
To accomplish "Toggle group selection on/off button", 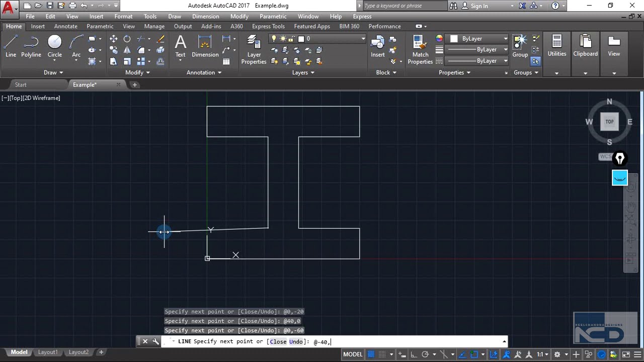I will pos(535,61).
